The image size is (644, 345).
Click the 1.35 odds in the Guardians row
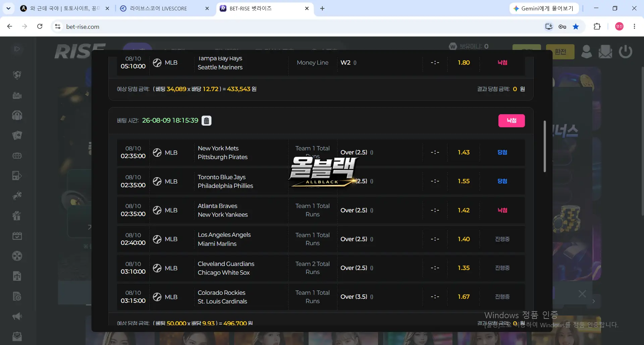pyautogui.click(x=464, y=268)
